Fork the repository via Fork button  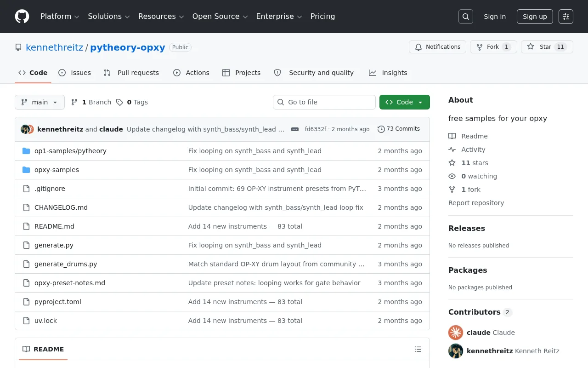(493, 47)
